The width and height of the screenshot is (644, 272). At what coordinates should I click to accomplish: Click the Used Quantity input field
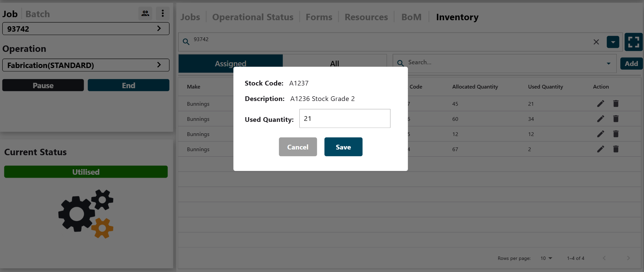(x=345, y=118)
